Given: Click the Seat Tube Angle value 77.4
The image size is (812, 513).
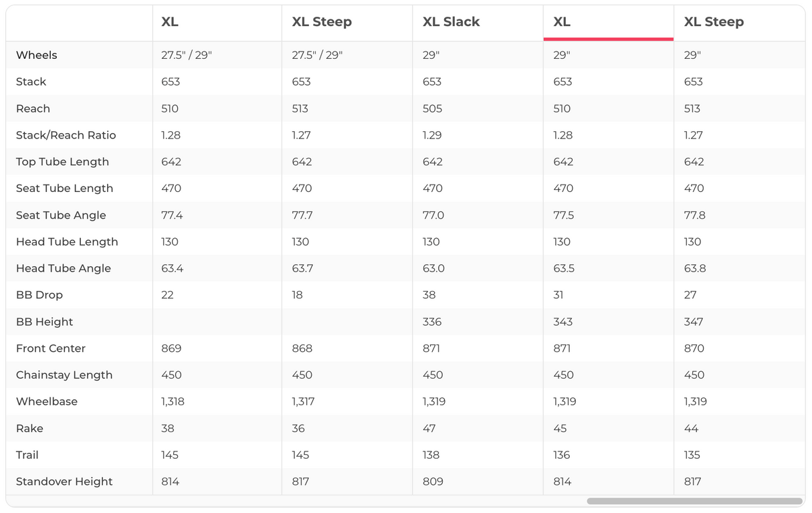Looking at the screenshot, I should (x=172, y=215).
